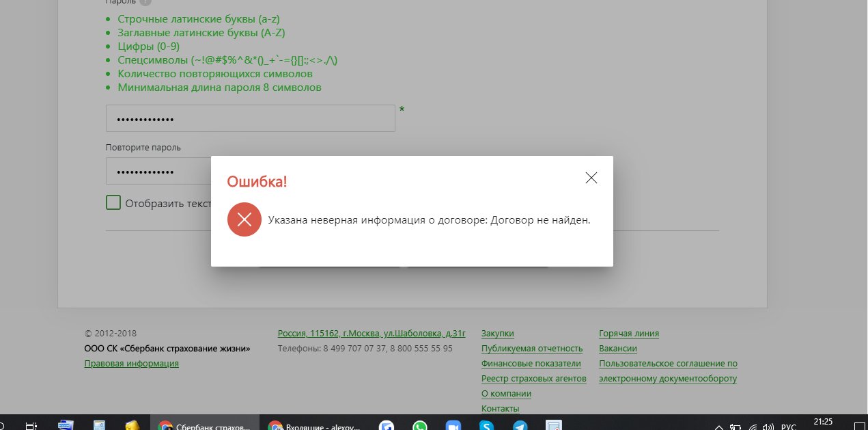This screenshot has height=430, width=868.
Task: Click the Количество повторяющихся символов requirement
Action: 215,74
